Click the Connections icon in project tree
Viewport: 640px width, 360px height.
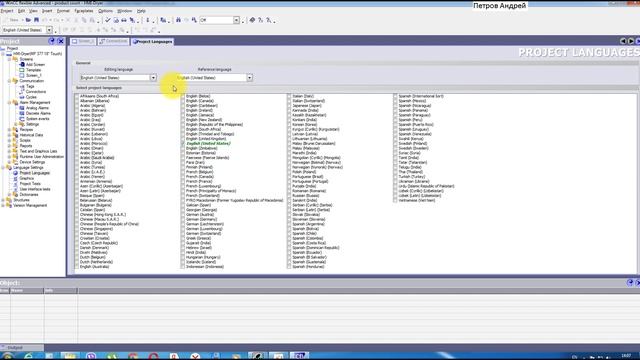[x=22, y=91]
